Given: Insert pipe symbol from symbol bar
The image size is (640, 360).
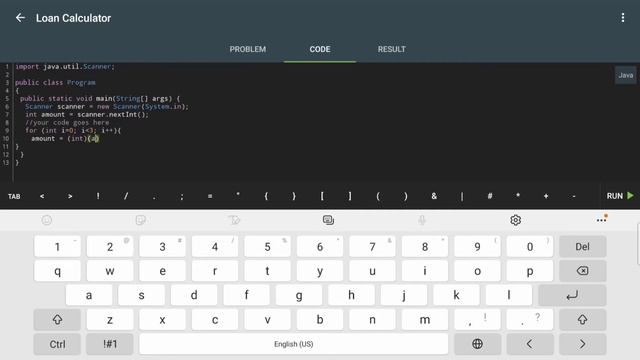Looking at the screenshot, I should pyautogui.click(x=462, y=196).
